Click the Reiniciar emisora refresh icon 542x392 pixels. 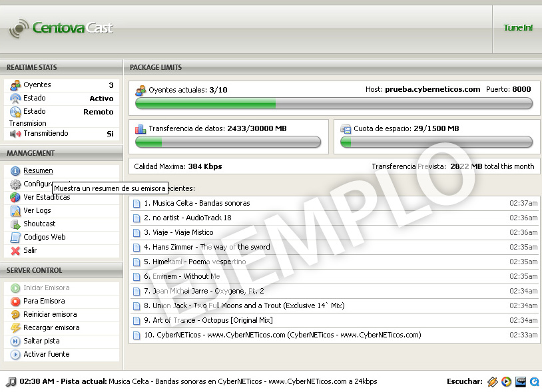click(x=15, y=315)
